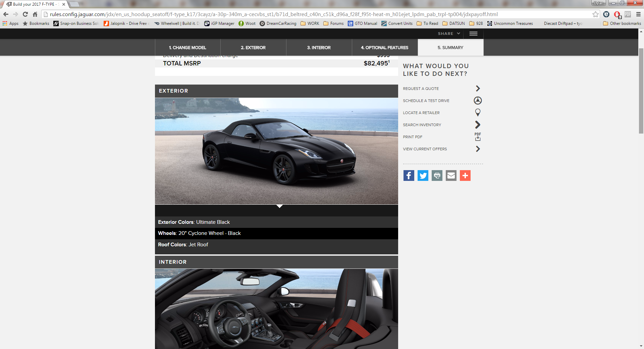Select the 5. Summary step
Viewport: 644px width, 349px height.
(450, 47)
